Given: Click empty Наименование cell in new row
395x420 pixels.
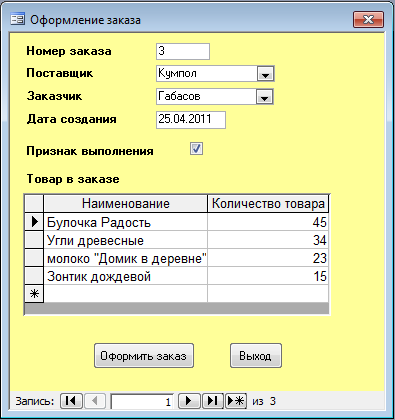Looking at the screenshot, I should tap(125, 294).
